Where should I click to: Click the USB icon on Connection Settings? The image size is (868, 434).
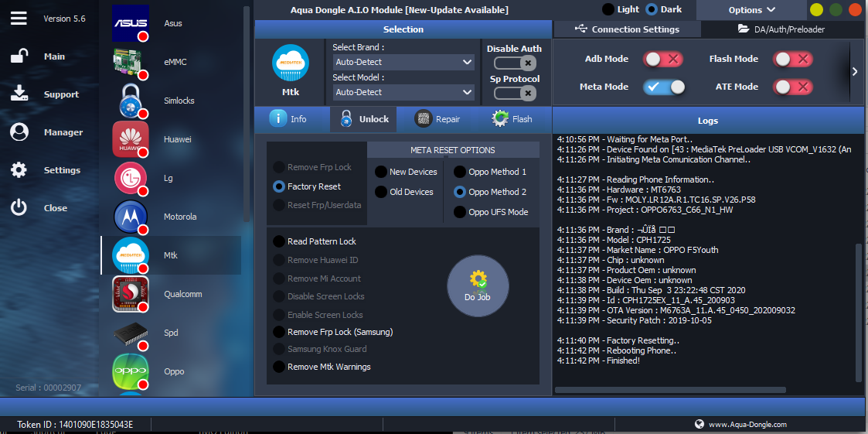tap(581, 29)
